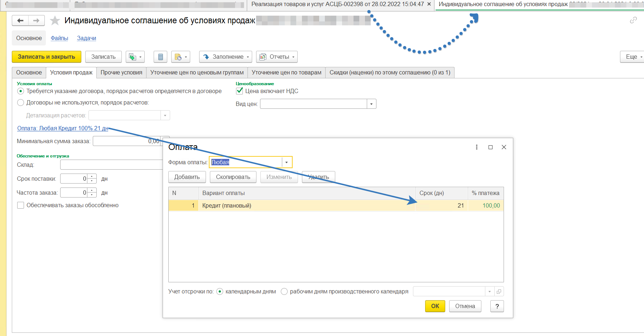Open the Заполнение dropdown menu

[226, 57]
